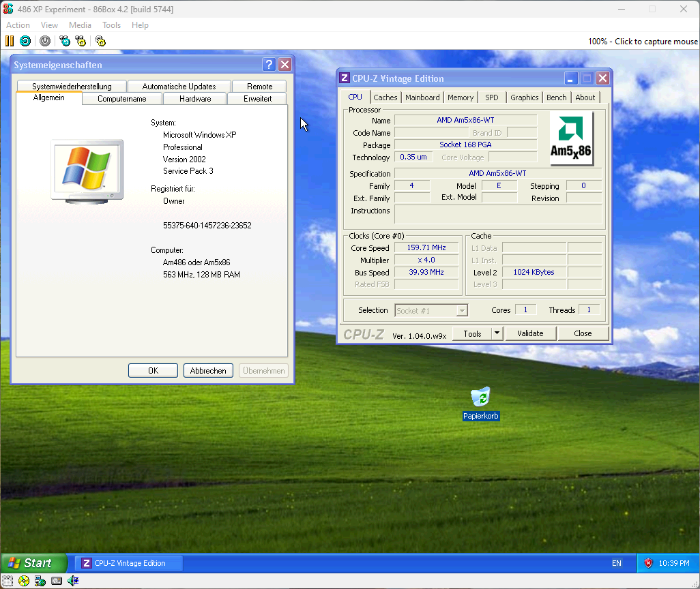Screen dimensions: 700x589
Task: Open the network icon in 86Box status bar
Action: tap(40, 581)
